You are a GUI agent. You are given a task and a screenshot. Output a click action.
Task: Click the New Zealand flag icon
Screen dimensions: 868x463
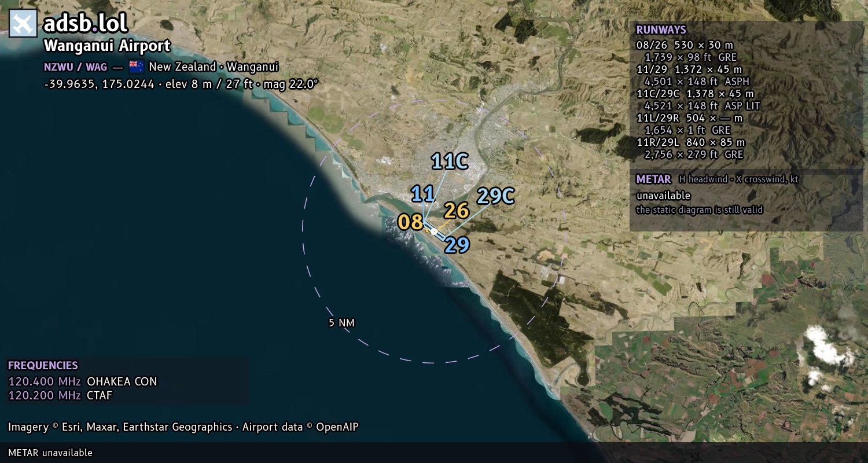pyautogui.click(x=136, y=67)
